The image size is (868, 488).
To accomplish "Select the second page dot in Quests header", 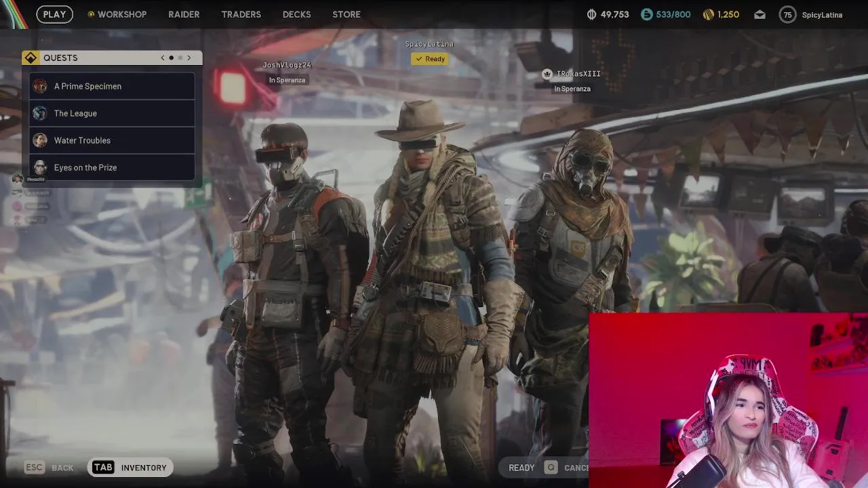I will [180, 58].
